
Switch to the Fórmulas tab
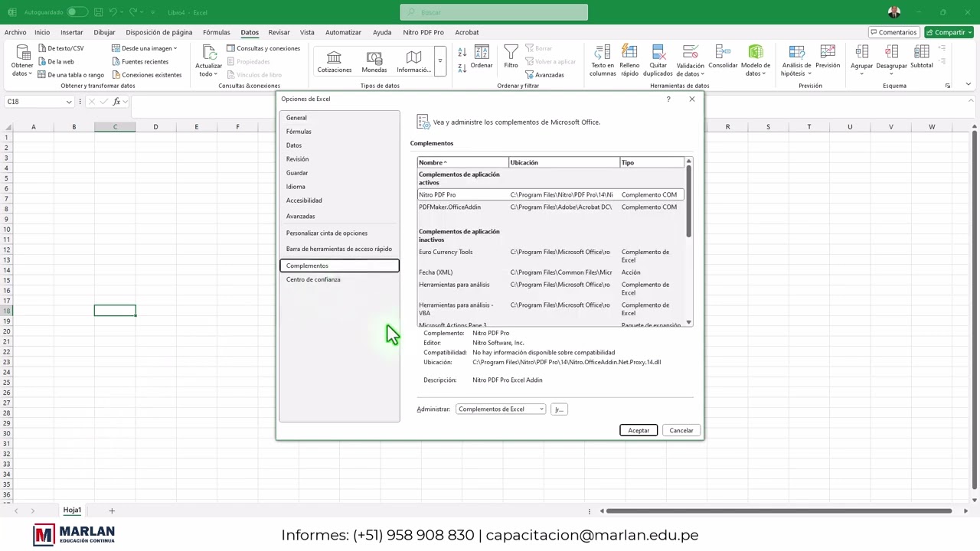click(x=217, y=32)
